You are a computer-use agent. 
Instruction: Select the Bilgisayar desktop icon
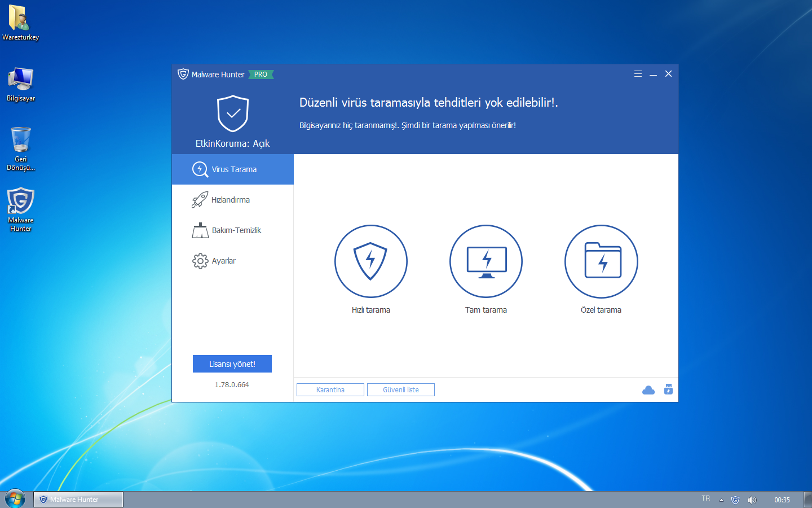(21, 84)
